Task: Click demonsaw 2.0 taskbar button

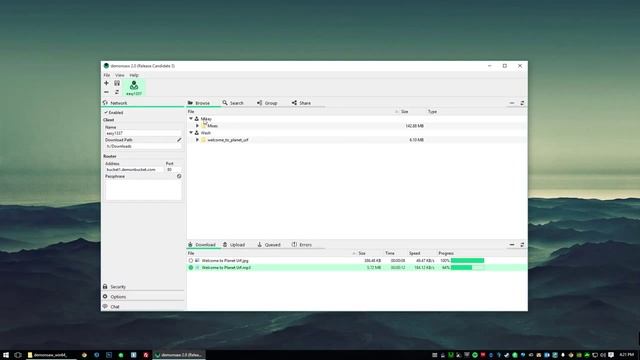Action: point(179,355)
